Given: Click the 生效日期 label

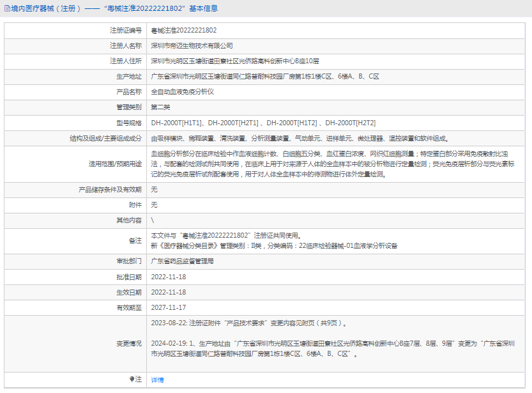Looking at the screenshot, I should 129,293.
